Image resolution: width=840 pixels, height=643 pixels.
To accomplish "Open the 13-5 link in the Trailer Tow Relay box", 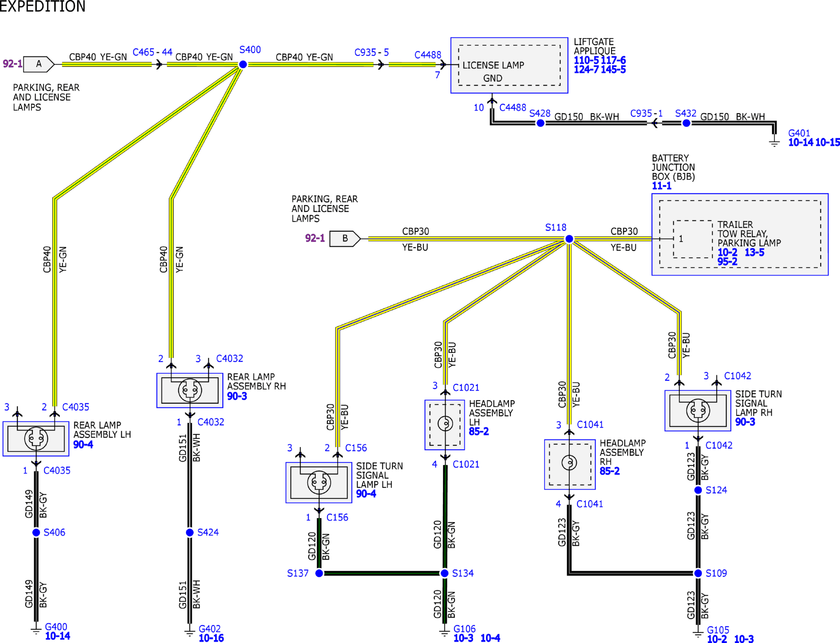I will [754, 252].
